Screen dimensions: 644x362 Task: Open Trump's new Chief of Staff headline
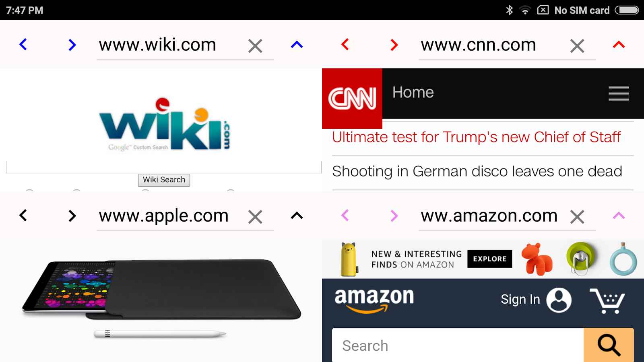[477, 137]
